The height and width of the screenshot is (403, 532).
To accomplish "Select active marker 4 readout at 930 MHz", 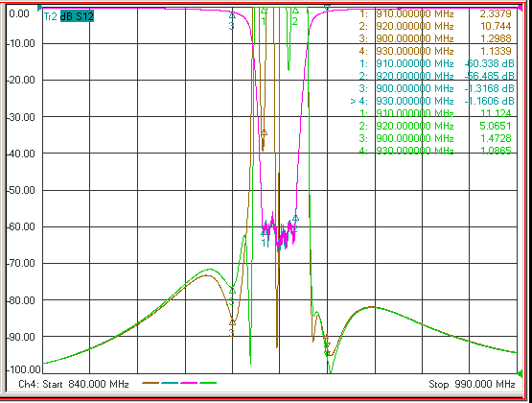I will [432, 101].
